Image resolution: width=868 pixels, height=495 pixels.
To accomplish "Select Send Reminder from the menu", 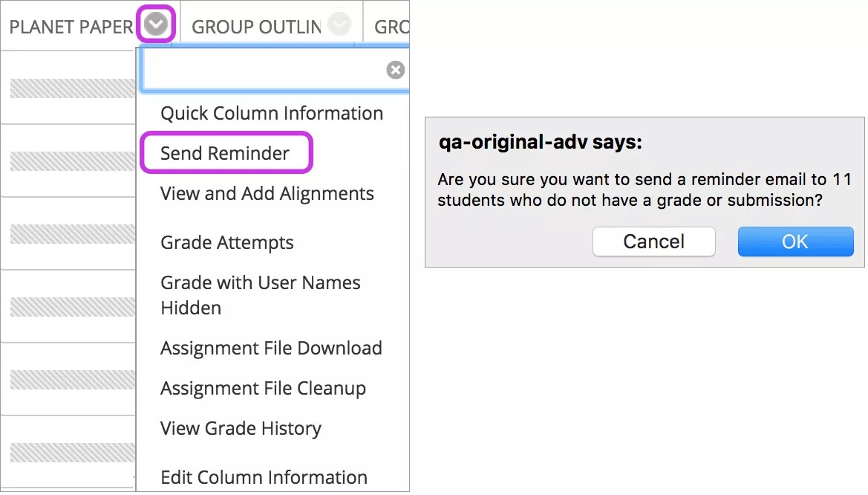I will click(x=225, y=153).
